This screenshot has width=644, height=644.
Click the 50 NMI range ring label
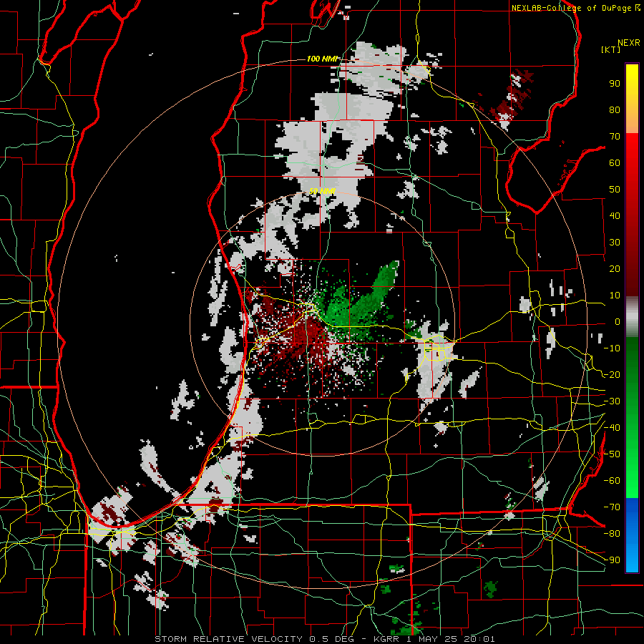click(x=322, y=191)
